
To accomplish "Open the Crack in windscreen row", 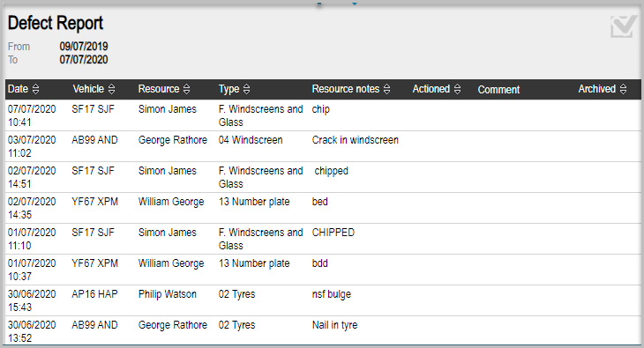I will point(323,146).
